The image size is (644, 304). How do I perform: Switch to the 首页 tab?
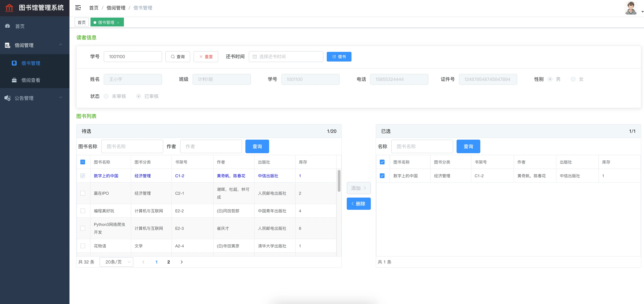tap(82, 23)
